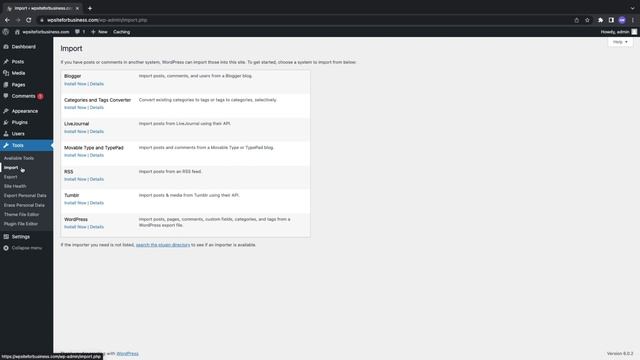640x360 pixels.
Task: View Tumblr importer details
Action: [x=97, y=203]
